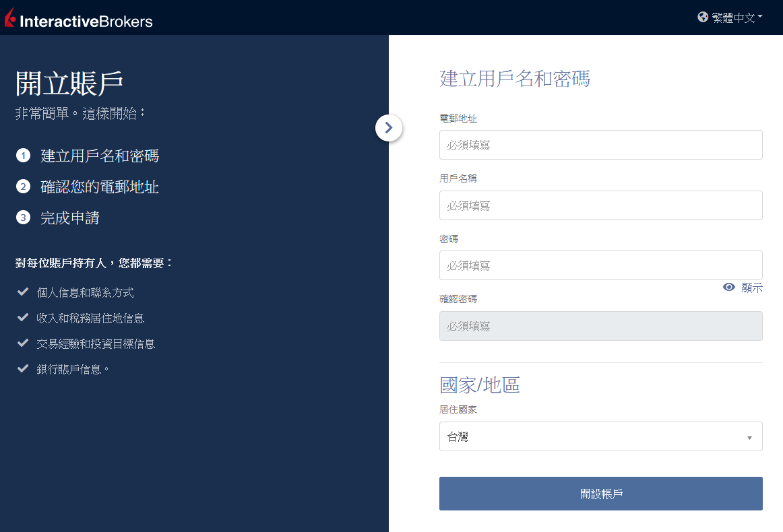This screenshot has width=783, height=532.
Task: Click the checkmark beside 收入和稅務居住地信息
Action: 23,317
